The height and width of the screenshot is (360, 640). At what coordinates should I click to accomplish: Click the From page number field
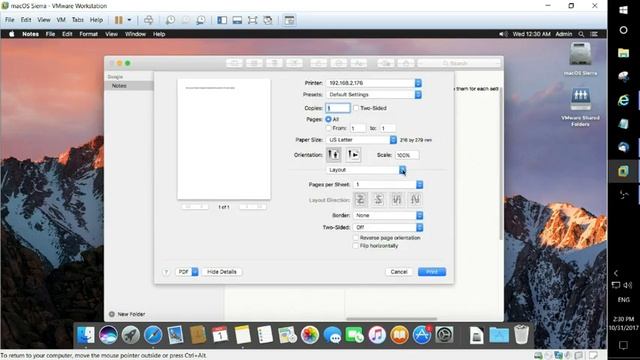[358, 128]
